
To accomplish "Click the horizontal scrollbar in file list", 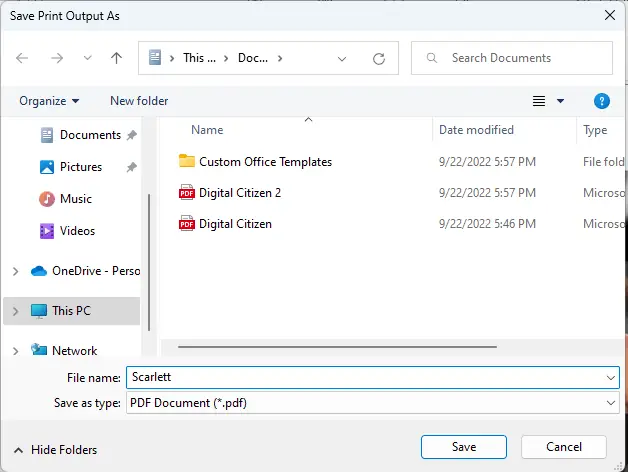I will pyautogui.click(x=338, y=347).
